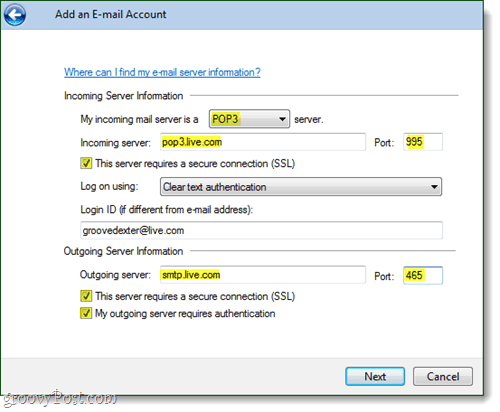500x412 pixels.
Task: Click the Next button
Action: (375, 376)
